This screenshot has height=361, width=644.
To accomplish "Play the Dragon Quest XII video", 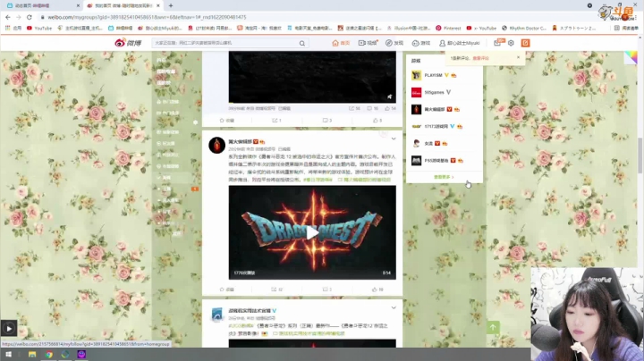I will coord(312,232).
